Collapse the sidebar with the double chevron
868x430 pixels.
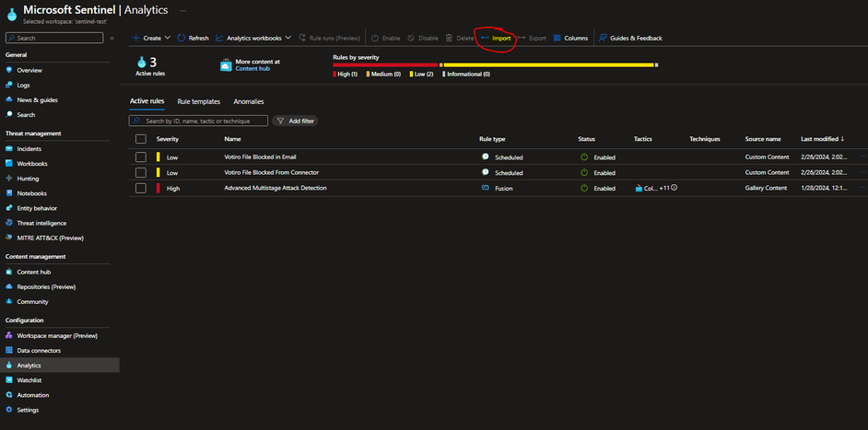coord(112,38)
